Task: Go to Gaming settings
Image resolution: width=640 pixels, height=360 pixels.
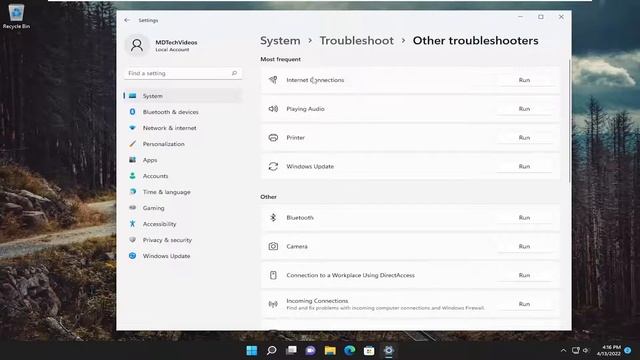Action: (182, 208)
